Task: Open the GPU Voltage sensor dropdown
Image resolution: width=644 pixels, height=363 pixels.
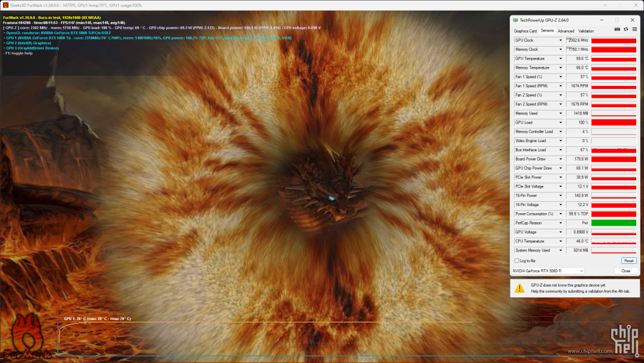Action: [x=560, y=232]
